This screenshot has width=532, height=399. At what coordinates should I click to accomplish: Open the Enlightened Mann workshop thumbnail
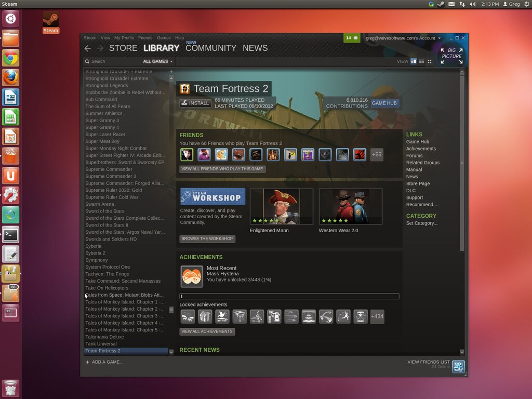coord(281,206)
